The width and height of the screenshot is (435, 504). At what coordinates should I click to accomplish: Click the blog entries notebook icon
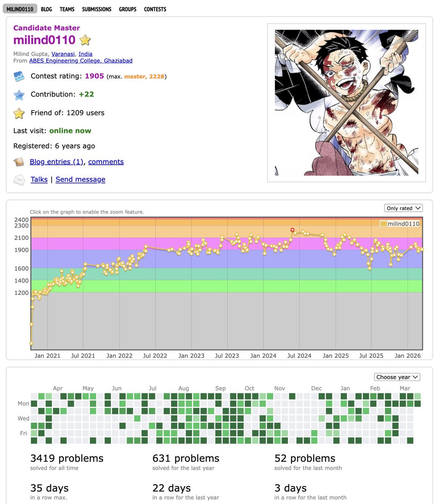18,162
